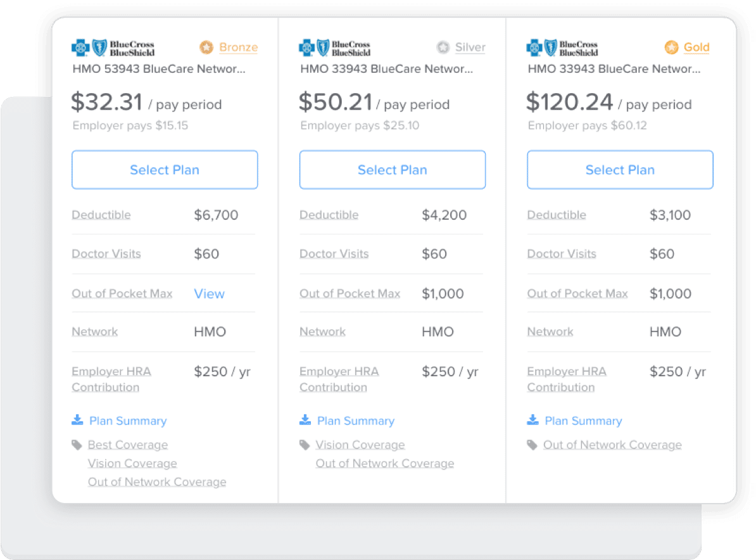Viewport: 756px width, 560px height.
Task: Click download icon for Bronze Plan Summary
Action: pos(77,420)
